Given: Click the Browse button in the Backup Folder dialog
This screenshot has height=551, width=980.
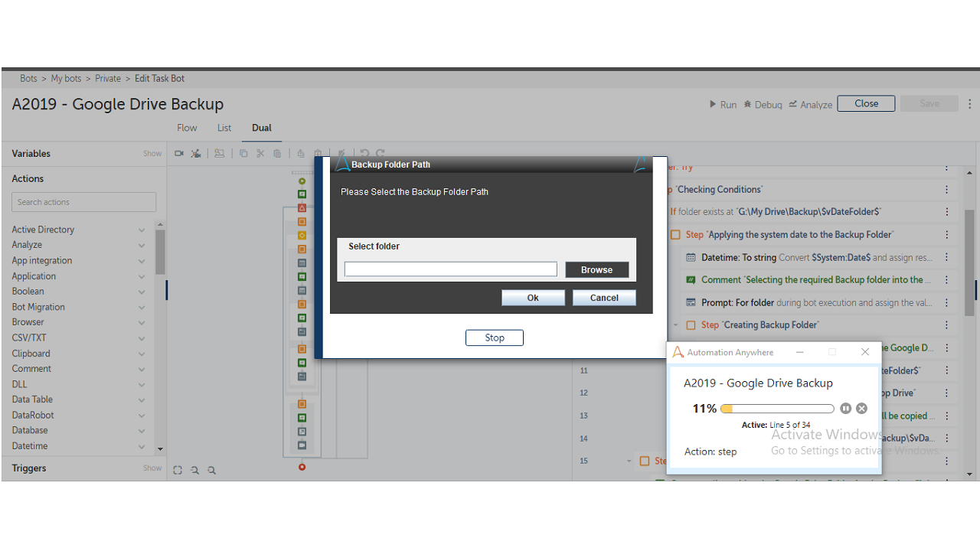Looking at the screenshot, I should tap(597, 269).
